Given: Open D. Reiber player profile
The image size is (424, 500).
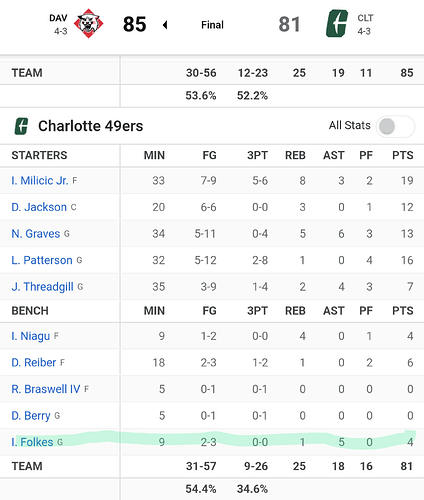Looking at the screenshot, I should coord(34,362).
